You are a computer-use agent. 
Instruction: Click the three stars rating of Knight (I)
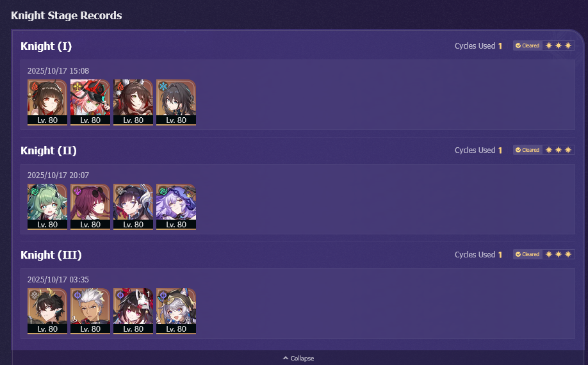pyautogui.click(x=559, y=45)
